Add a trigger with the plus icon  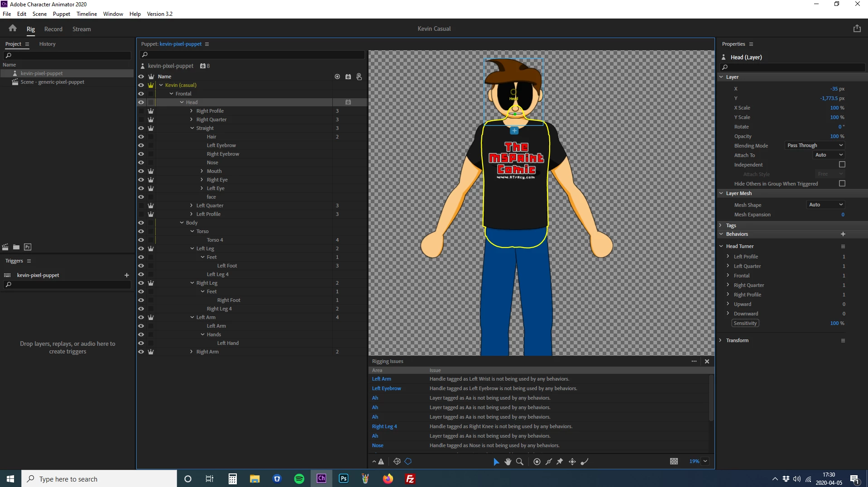click(127, 275)
